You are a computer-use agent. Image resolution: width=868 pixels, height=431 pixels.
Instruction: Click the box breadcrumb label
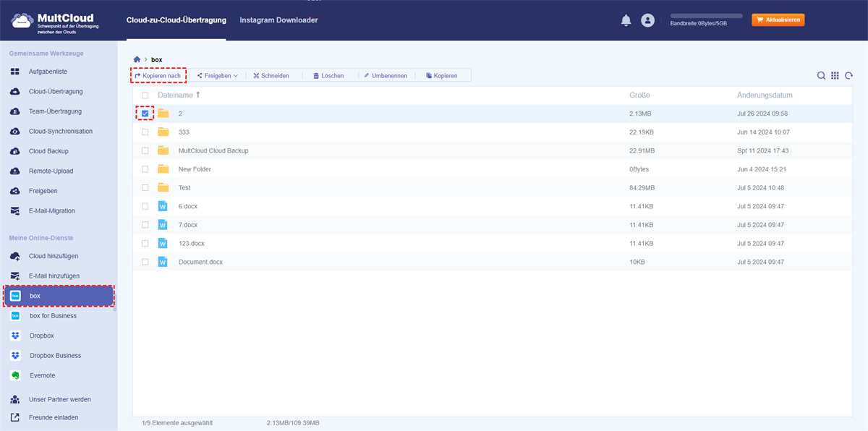(x=156, y=59)
